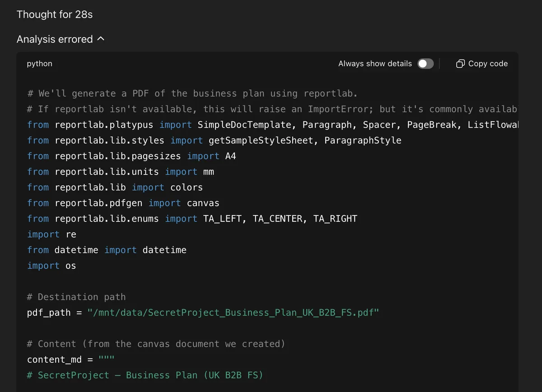Image resolution: width=542 pixels, height=392 pixels.
Task: Click the import re line
Action: [x=51, y=235]
